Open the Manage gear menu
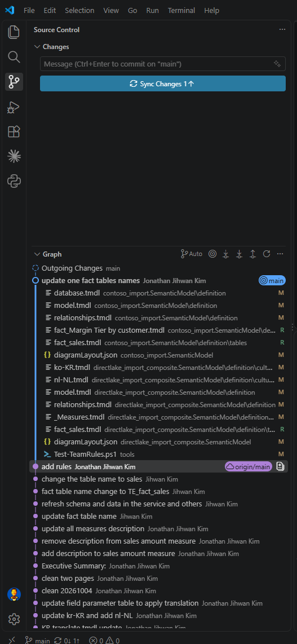Image resolution: width=297 pixels, height=644 pixels. click(14, 619)
